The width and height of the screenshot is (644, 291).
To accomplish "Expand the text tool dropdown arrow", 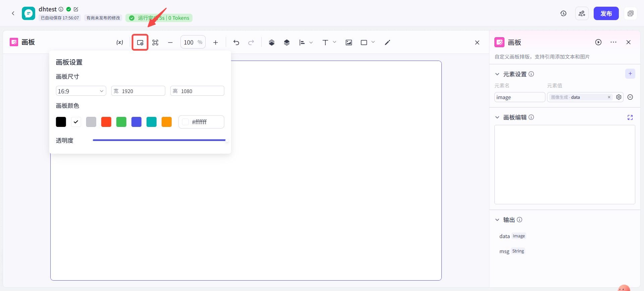I will point(334,42).
